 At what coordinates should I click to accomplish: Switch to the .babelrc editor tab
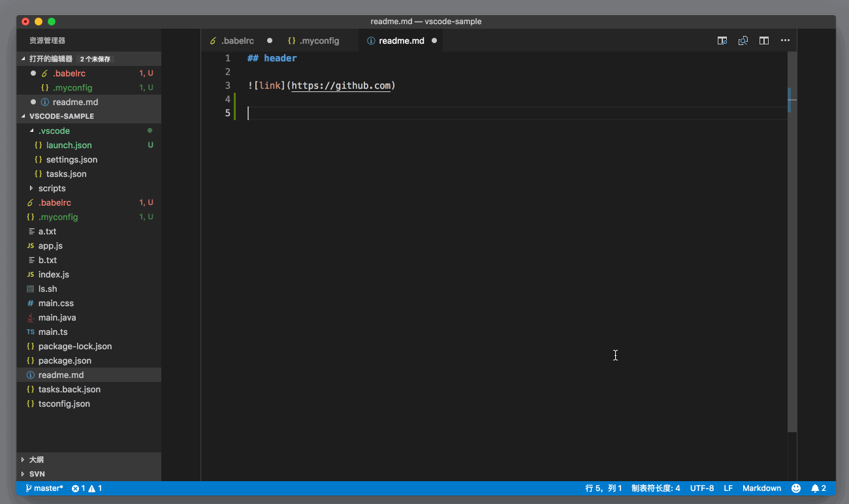[x=237, y=40]
